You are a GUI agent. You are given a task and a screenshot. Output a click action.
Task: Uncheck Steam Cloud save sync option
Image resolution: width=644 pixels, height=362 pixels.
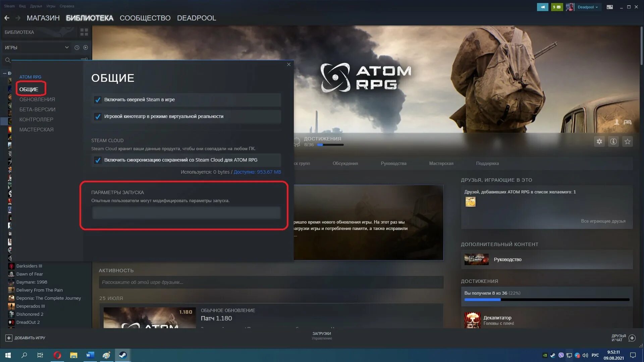click(x=98, y=160)
